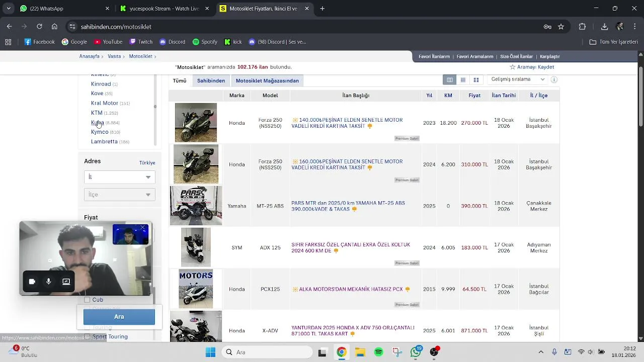This screenshot has height=362, width=644.
Task: Go back to the previous page
Action: click(9, 27)
